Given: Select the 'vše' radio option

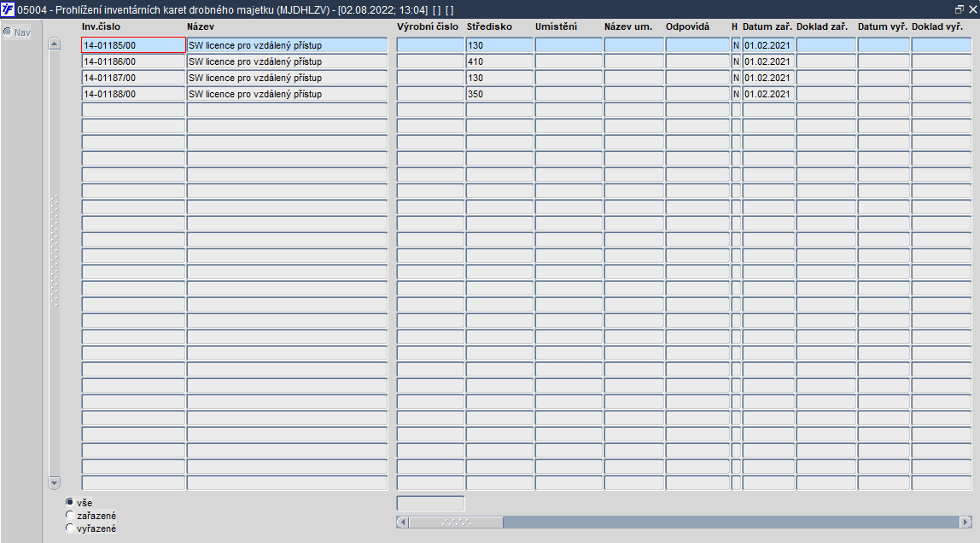Looking at the screenshot, I should point(69,502).
